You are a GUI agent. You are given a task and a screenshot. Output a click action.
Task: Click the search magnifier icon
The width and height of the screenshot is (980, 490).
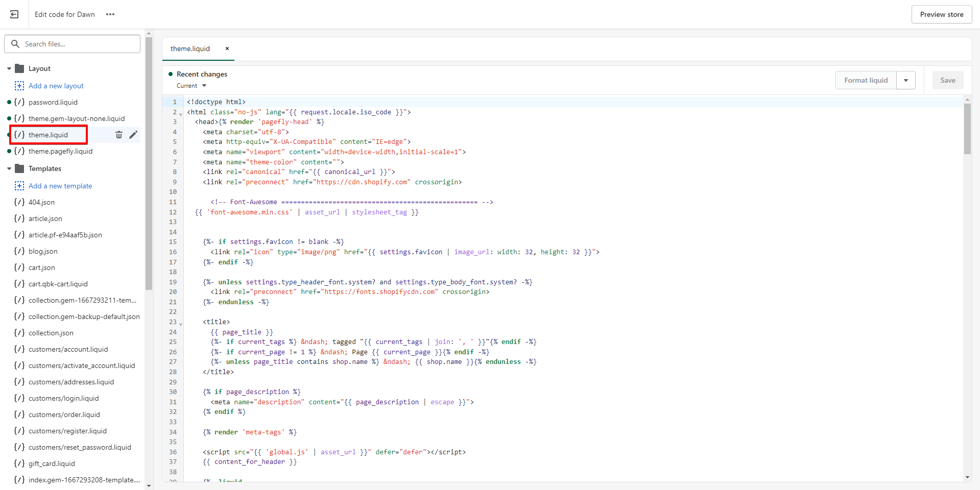15,44
